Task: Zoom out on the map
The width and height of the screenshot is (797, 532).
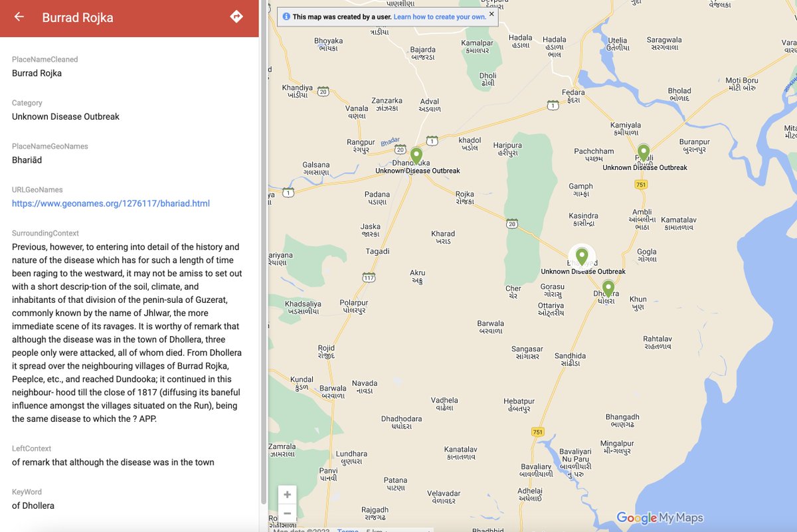Action: [x=287, y=513]
